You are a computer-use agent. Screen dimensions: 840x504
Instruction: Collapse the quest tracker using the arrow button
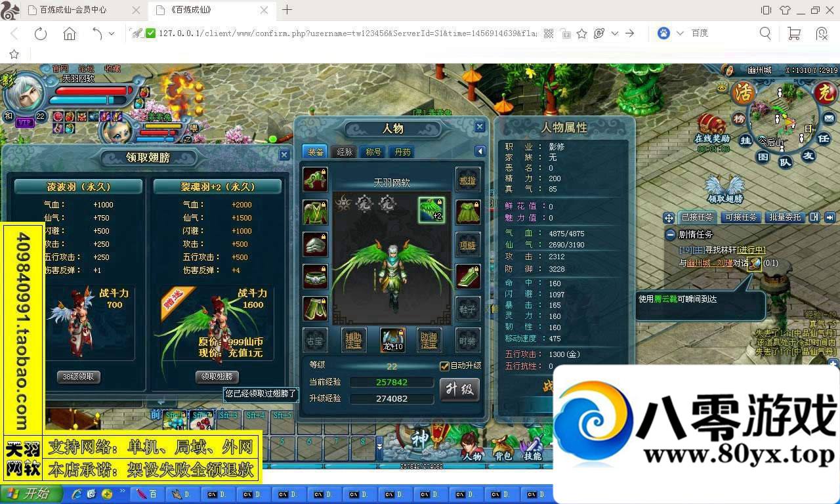pyautogui.click(x=829, y=217)
